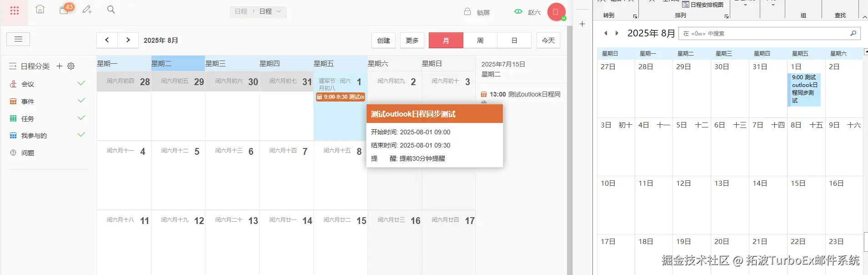
Task: Click the 赵六 username
Action: point(534,13)
